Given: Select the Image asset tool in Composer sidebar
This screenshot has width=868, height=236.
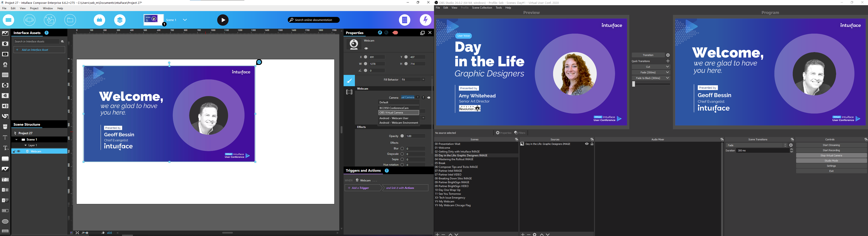Looking at the screenshot, I should coord(5,34).
